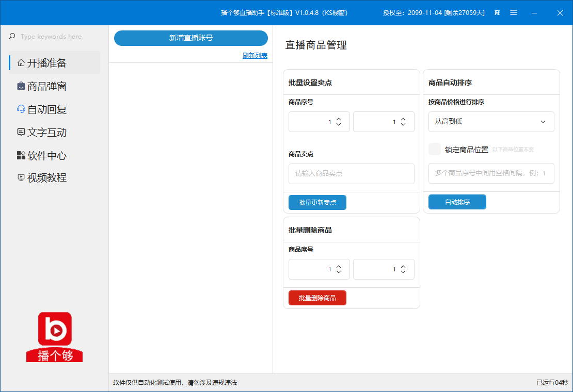Click the video icon beside 视频教程
The width and height of the screenshot is (573, 392).
[x=21, y=177]
